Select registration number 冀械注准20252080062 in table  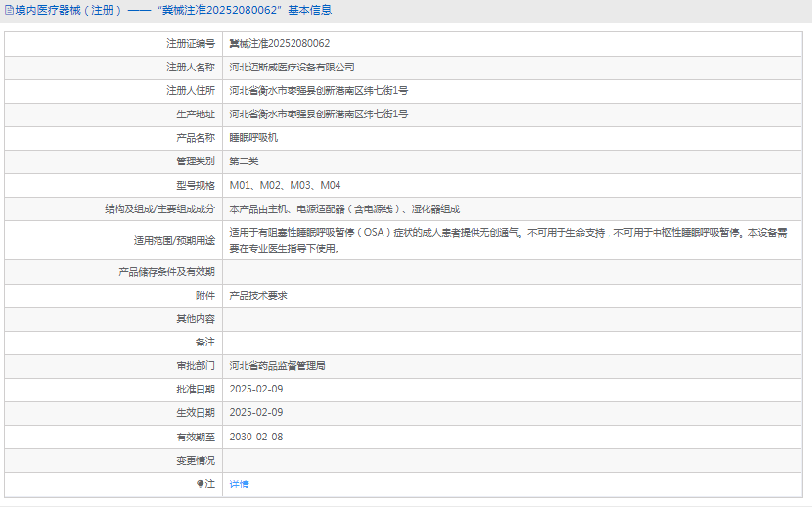[280, 43]
